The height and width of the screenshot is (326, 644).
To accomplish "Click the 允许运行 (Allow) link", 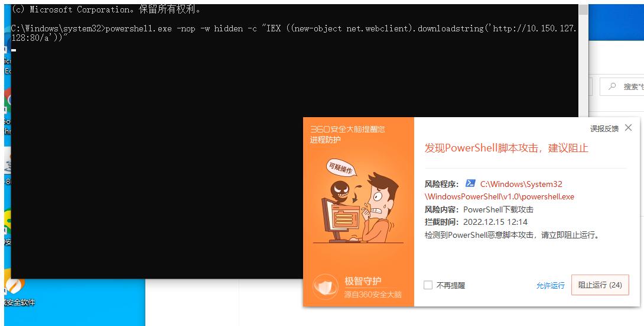I will [x=551, y=285].
